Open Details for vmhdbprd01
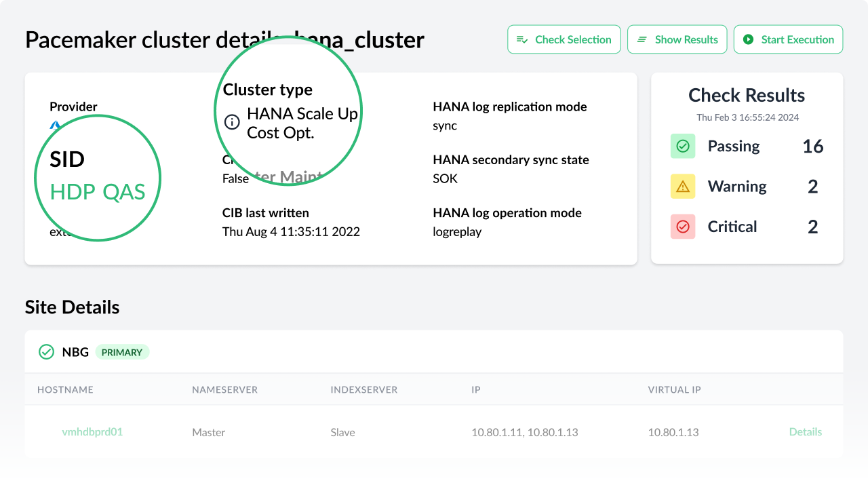Screen dimensions: 868x483 click(x=806, y=431)
